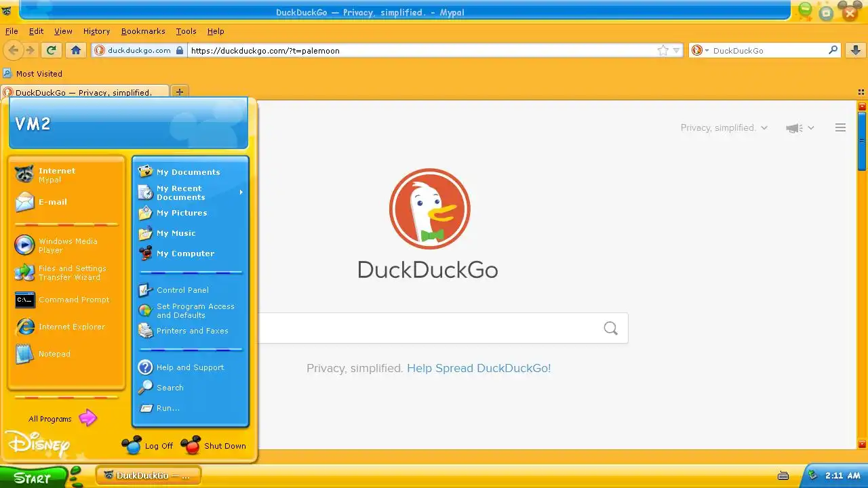
Task: Select the DuckDuckGo browser tab
Action: point(85,92)
